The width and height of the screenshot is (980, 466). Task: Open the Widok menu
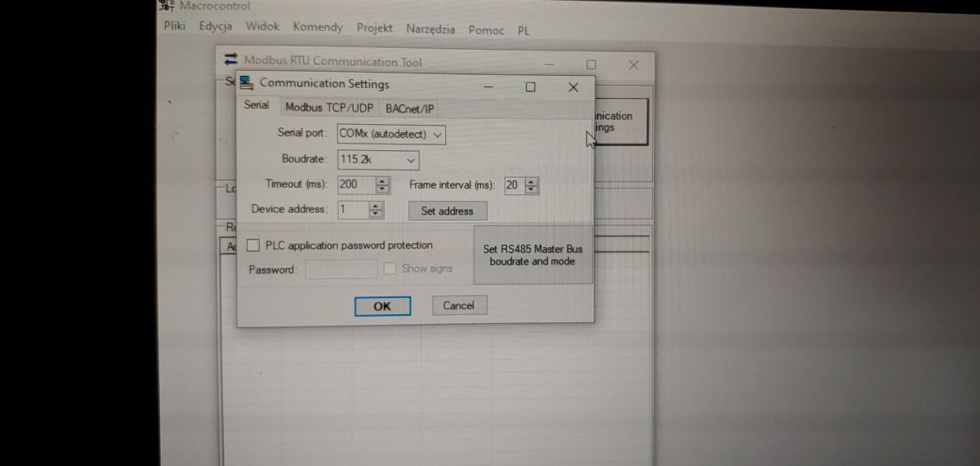pyautogui.click(x=263, y=26)
